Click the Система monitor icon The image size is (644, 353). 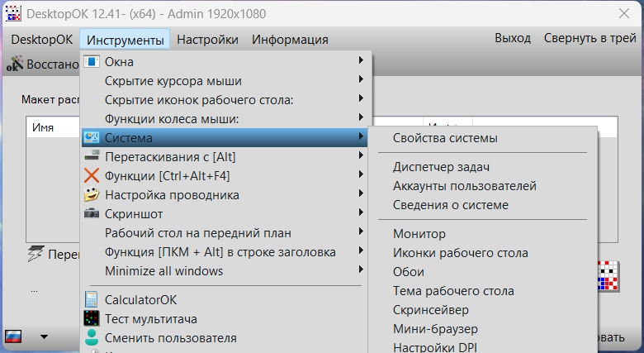[x=92, y=138]
